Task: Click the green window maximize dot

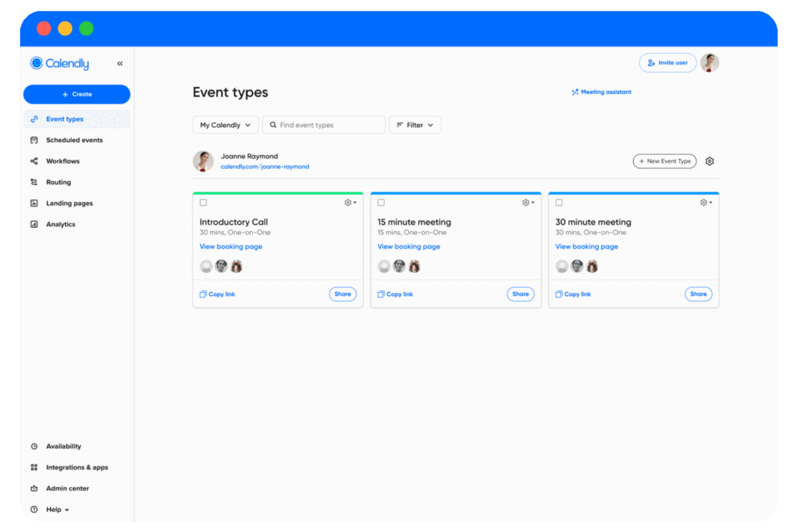Action: 86,28
